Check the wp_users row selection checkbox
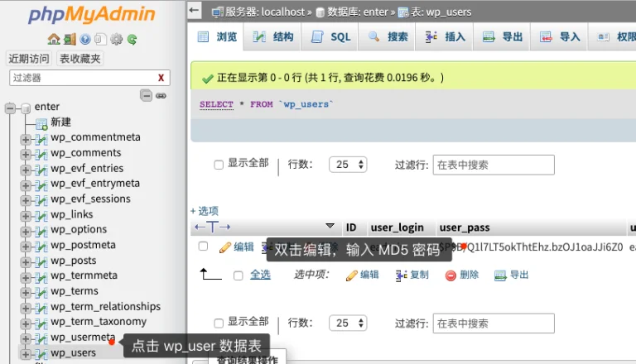 [203, 247]
